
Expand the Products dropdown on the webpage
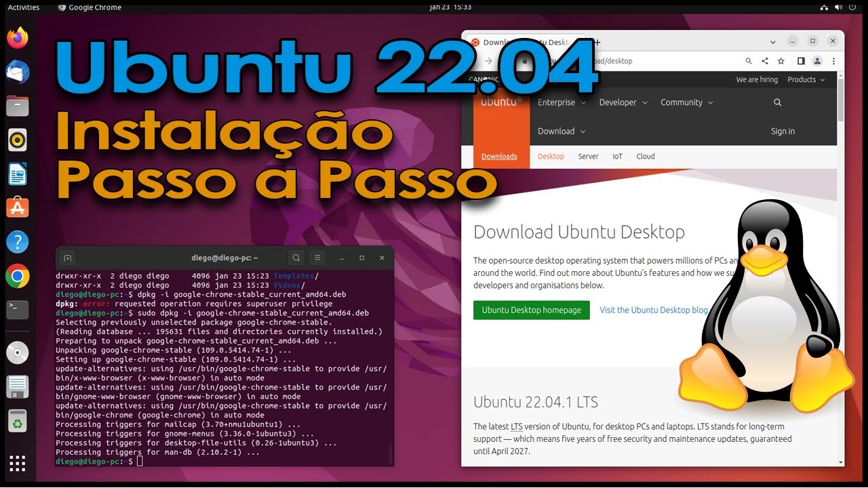click(806, 79)
